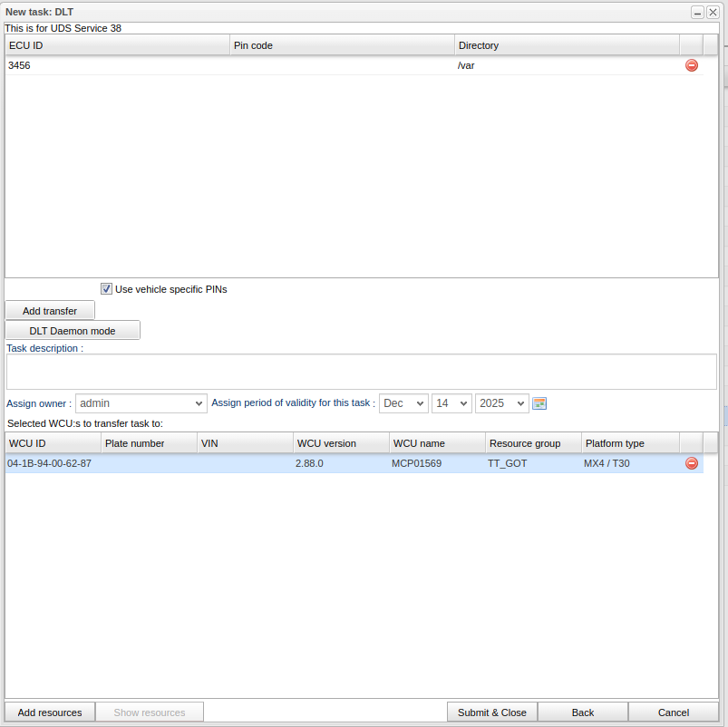Click the Pin code column header

[342, 45]
